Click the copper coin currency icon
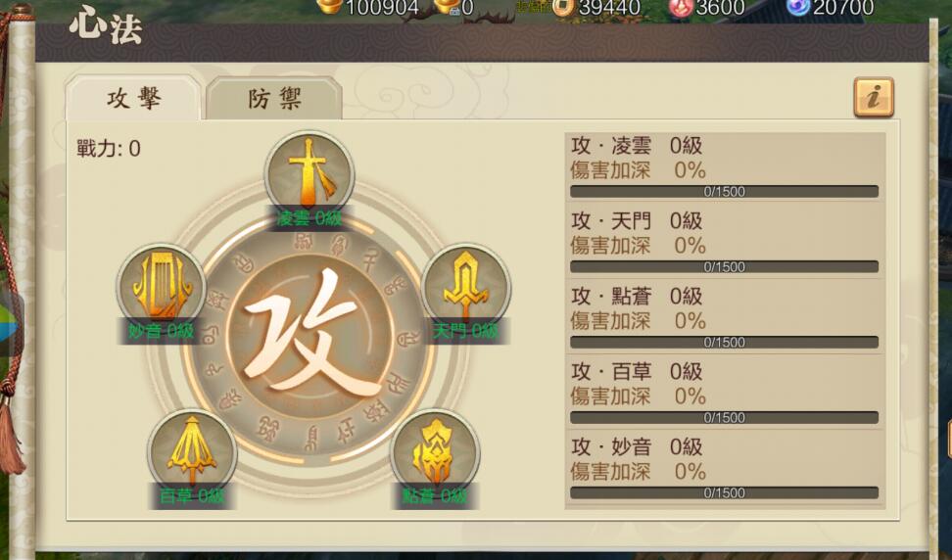 click(563, 7)
